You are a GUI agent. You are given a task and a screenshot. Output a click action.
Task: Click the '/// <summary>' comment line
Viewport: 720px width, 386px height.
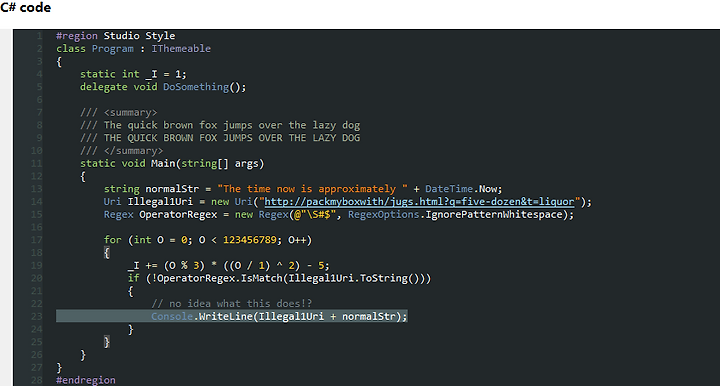click(118, 112)
